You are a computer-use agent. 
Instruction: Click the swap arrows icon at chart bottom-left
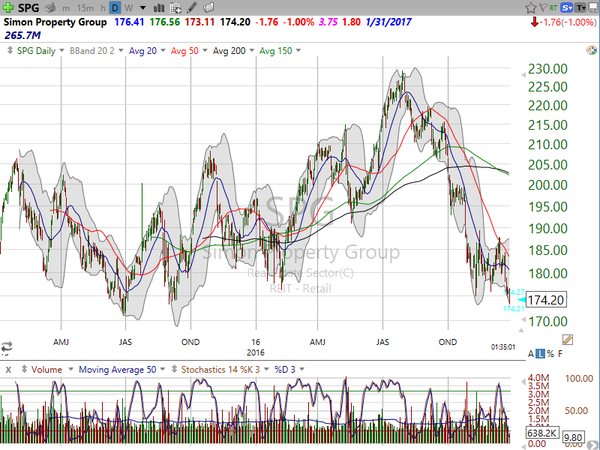click(x=7, y=347)
